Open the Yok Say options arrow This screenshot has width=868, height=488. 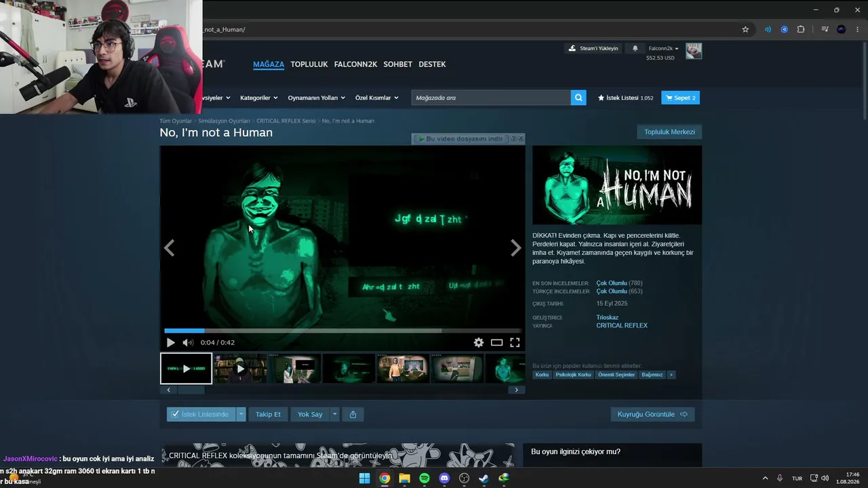[334, 414]
